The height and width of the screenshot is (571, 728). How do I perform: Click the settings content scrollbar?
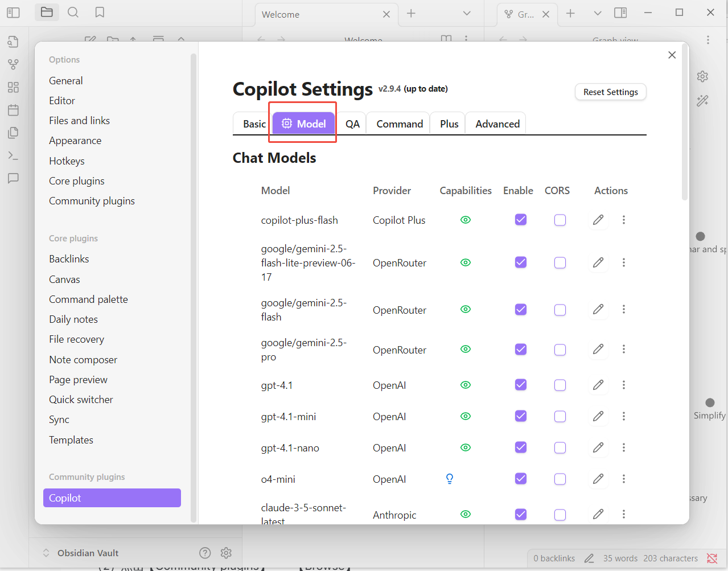coord(685,122)
